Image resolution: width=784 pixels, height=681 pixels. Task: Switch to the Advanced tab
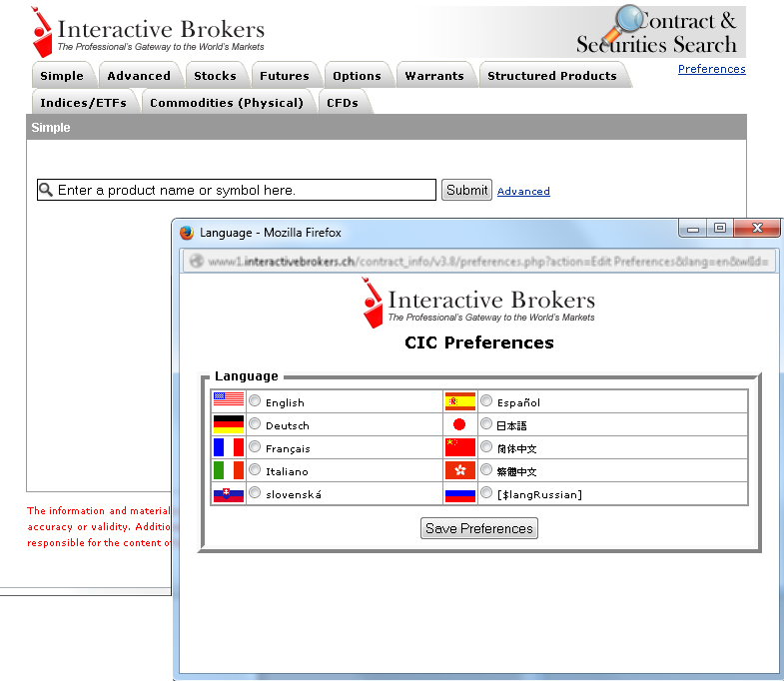(x=139, y=75)
